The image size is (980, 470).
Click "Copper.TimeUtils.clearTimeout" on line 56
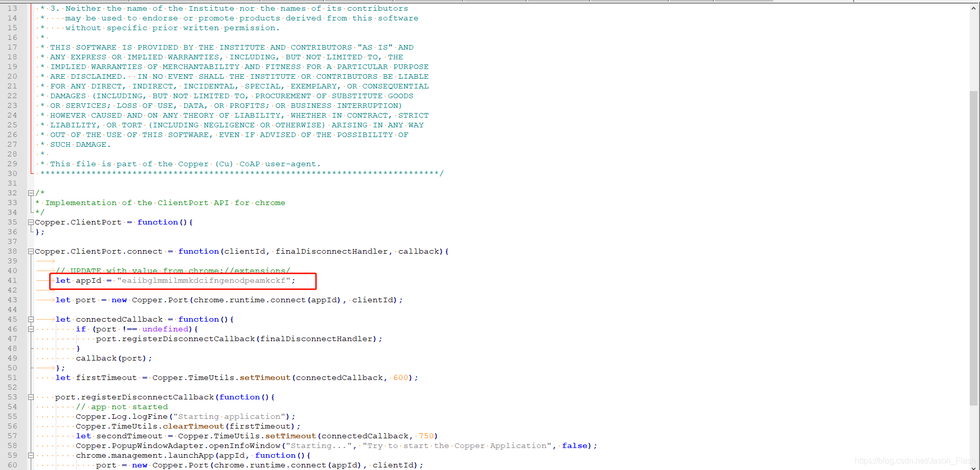click(x=150, y=427)
